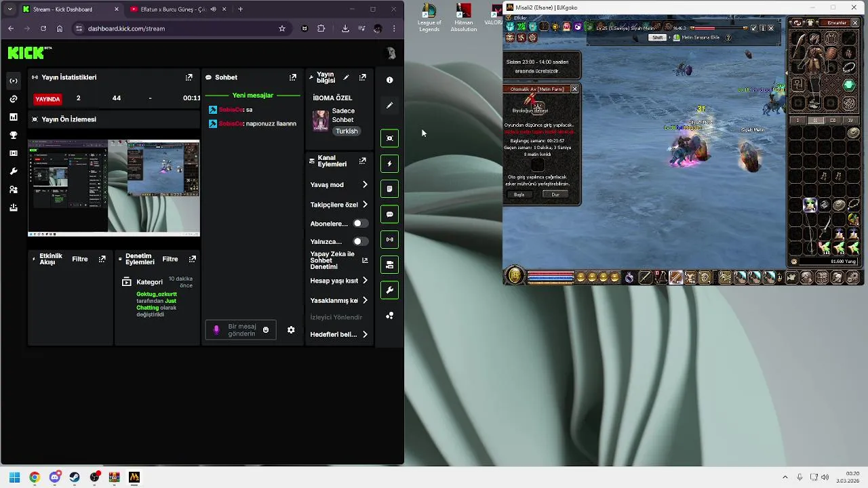Open the link icon in Kick left sidebar
Image resolution: width=868 pixels, height=488 pixels.
(14, 99)
